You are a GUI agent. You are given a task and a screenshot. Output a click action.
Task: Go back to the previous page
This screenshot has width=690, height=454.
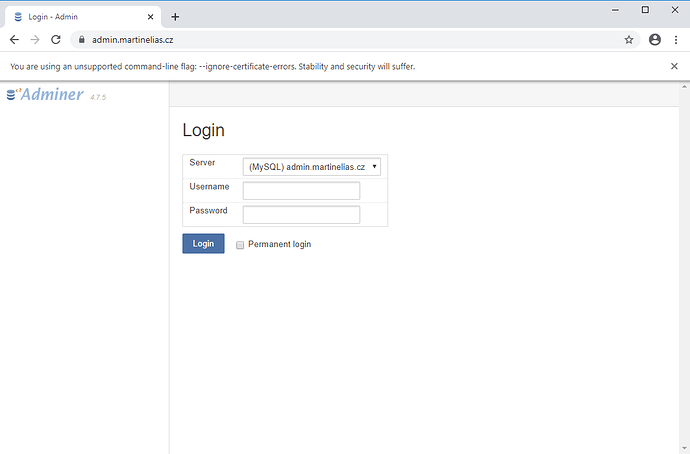[x=14, y=40]
